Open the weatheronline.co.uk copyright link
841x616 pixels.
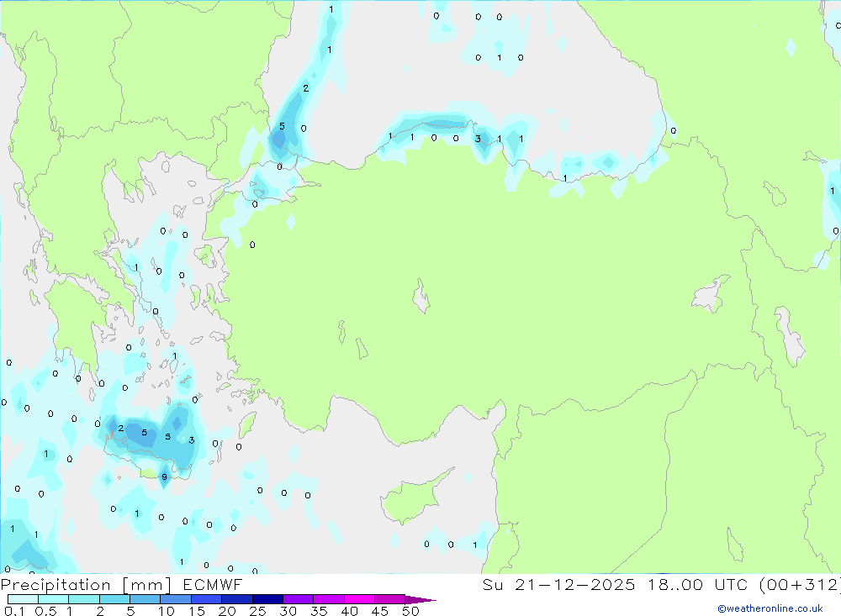point(770,608)
